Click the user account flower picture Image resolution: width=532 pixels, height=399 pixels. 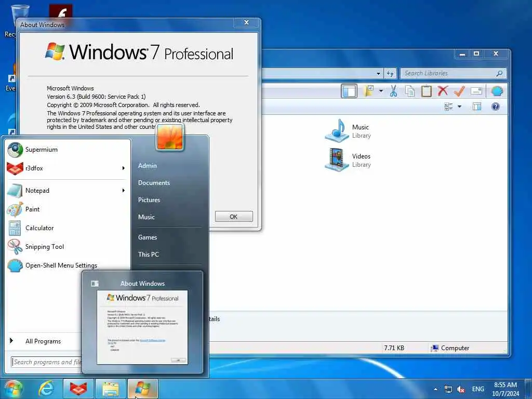(170, 137)
